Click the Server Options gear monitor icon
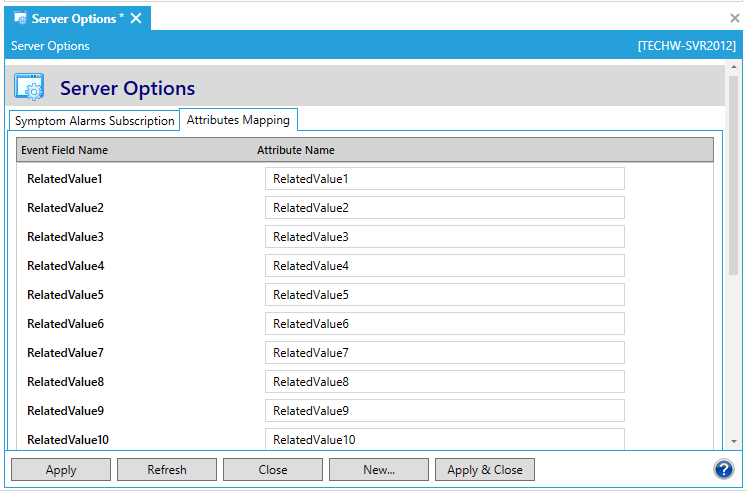 tap(29, 88)
